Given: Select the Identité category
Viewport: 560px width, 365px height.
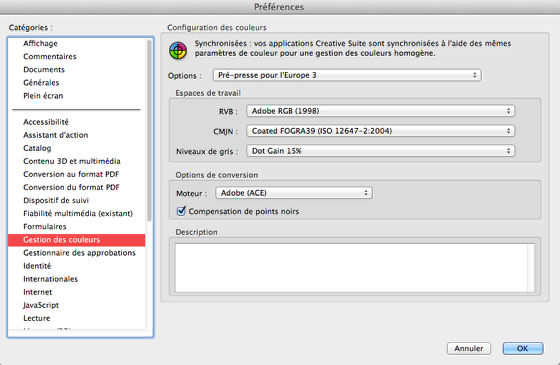Looking at the screenshot, I should 76,266.
